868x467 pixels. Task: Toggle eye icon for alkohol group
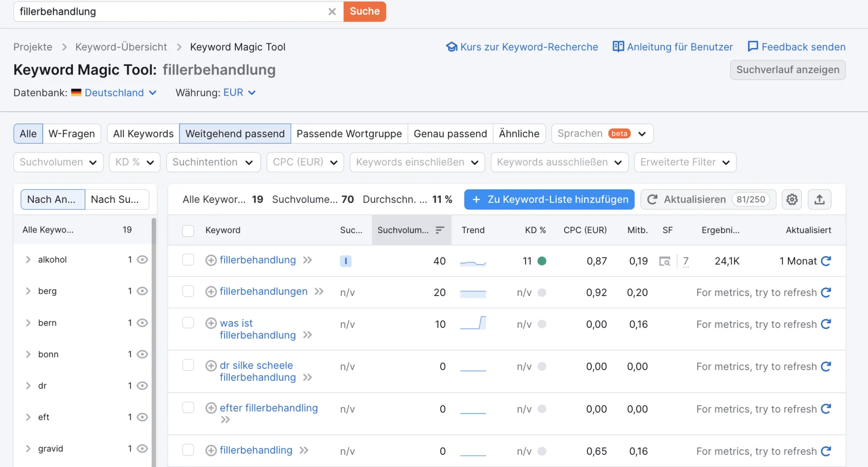coord(142,260)
